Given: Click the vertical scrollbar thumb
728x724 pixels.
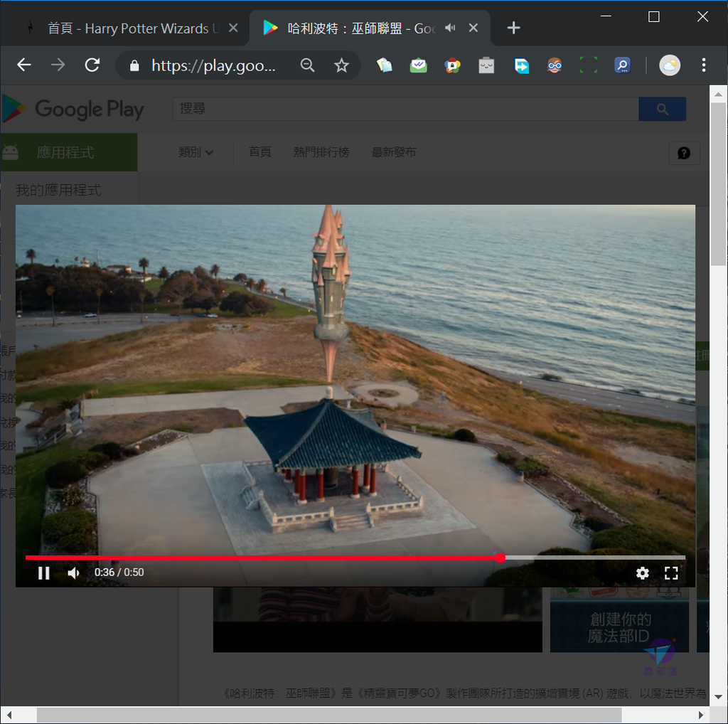Looking at the screenshot, I should [x=718, y=183].
